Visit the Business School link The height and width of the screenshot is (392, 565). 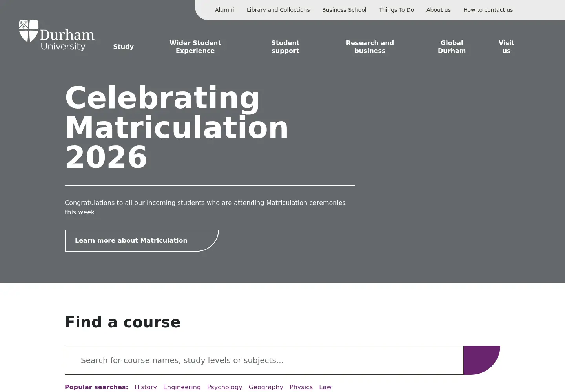344,10
